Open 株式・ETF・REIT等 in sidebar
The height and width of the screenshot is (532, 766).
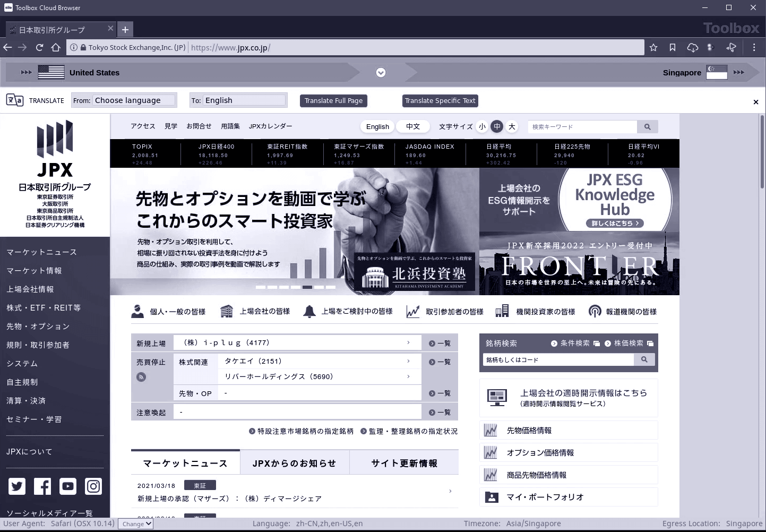(x=44, y=308)
